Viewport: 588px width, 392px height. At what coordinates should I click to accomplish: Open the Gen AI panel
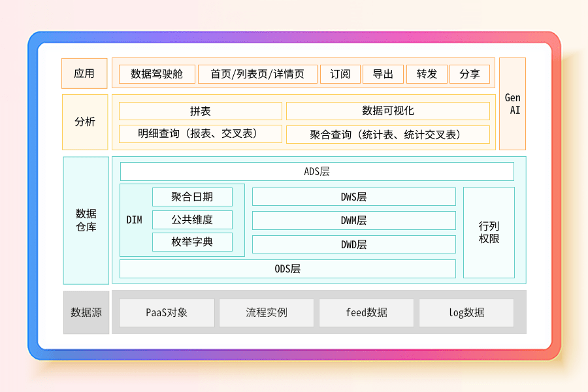512,104
